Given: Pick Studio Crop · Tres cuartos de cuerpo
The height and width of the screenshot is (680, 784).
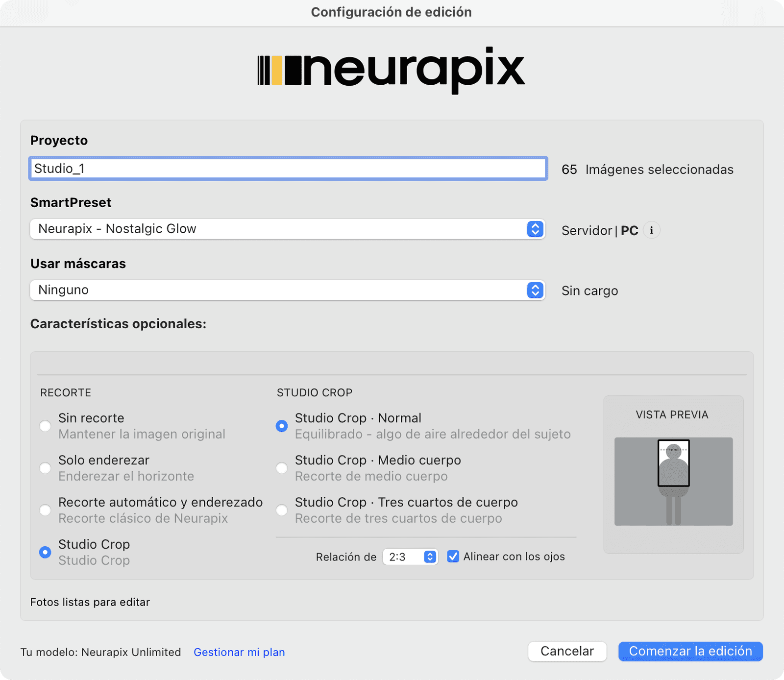Looking at the screenshot, I should pyautogui.click(x=282, y=510).
